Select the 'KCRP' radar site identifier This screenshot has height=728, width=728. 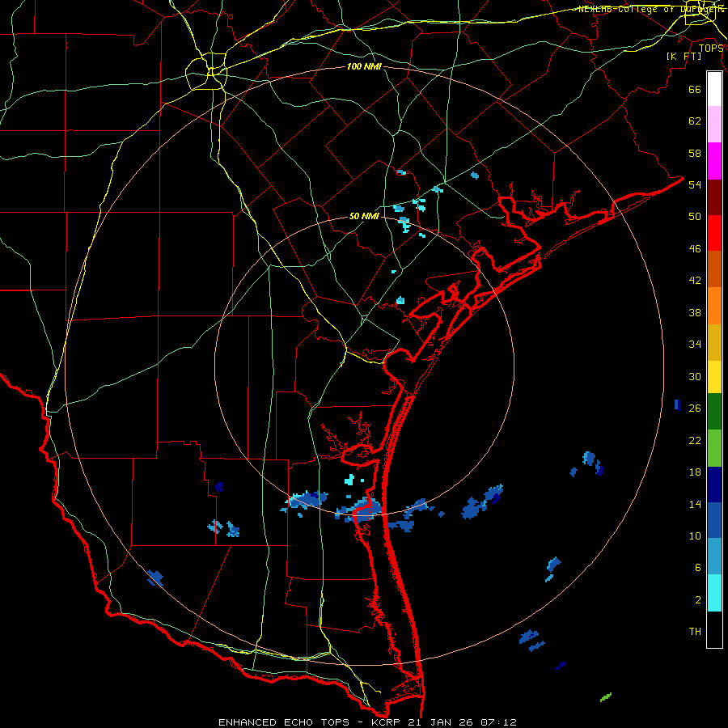[x=385, y=722]
